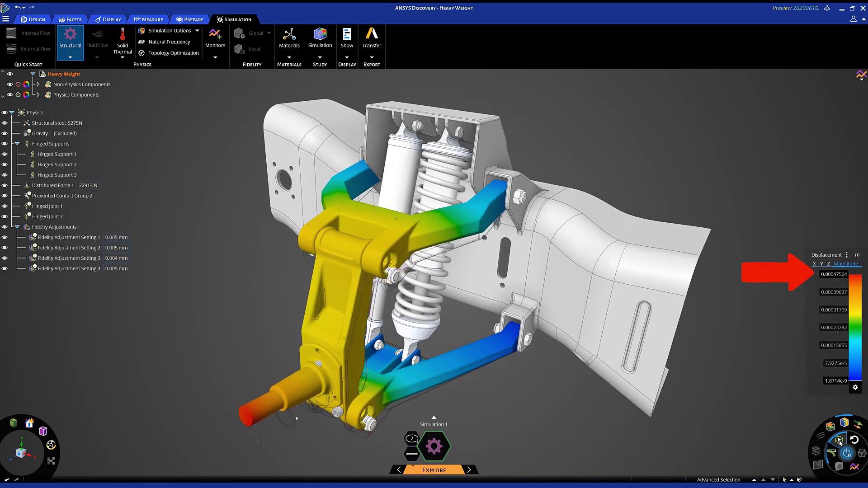The image size is (868, 488).
Task: Toggle visibility of Gravity item
Action: [x=5, y=133]
